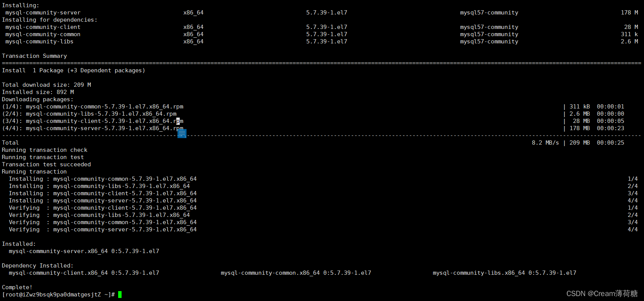Click the "00:00:05" download time
This screenshot has height=301, width=644.
click(x=611, y=121)
